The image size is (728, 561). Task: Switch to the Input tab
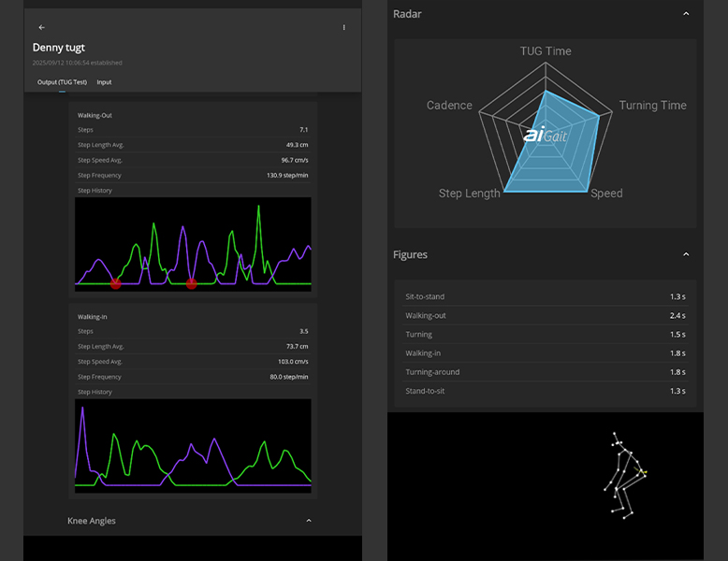[104, 82]
